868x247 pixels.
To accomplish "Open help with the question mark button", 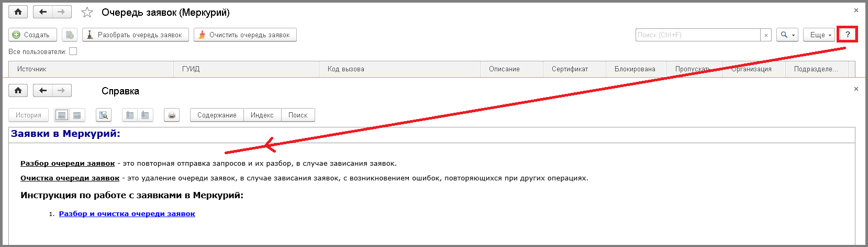I will coord(848,35).
